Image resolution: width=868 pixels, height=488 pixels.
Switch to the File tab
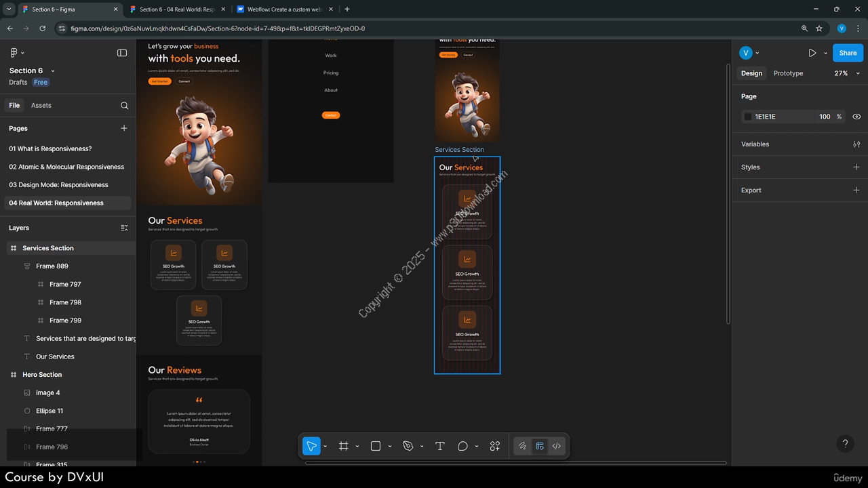[14, 106]
